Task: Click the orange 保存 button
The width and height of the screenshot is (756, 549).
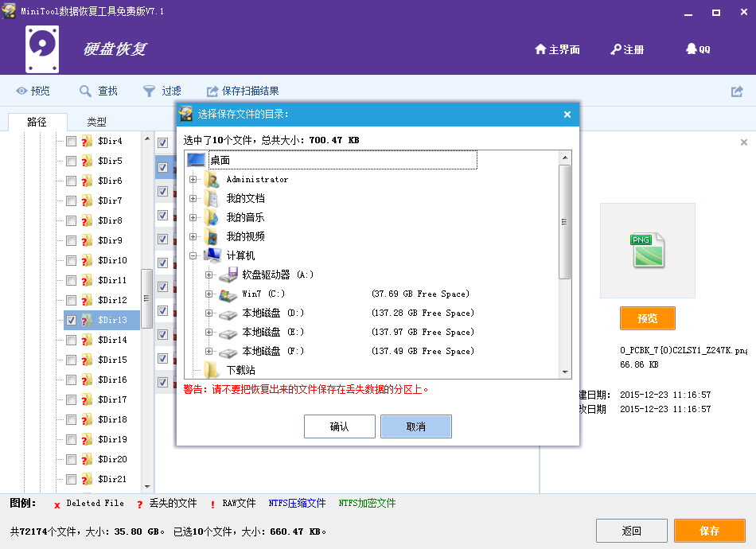Action: tap(710, 531)
